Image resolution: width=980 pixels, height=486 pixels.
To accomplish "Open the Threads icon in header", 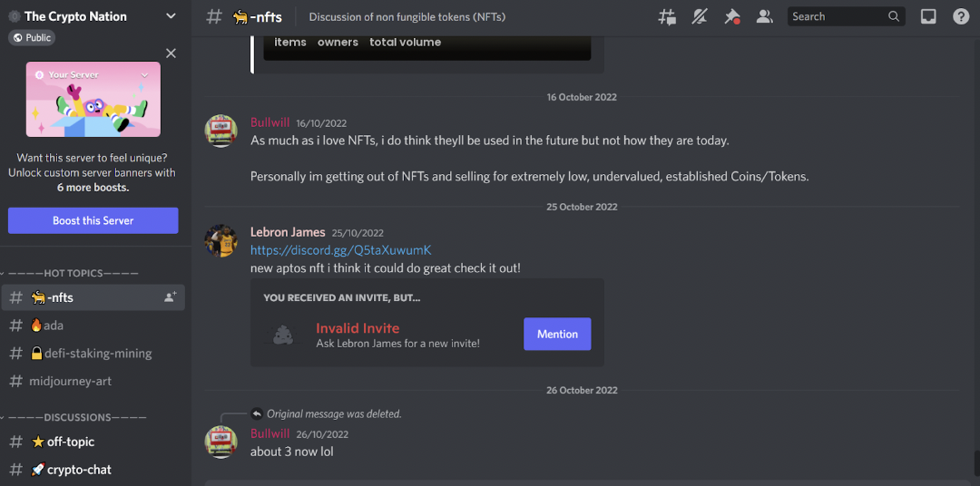I will click(667, 16).
